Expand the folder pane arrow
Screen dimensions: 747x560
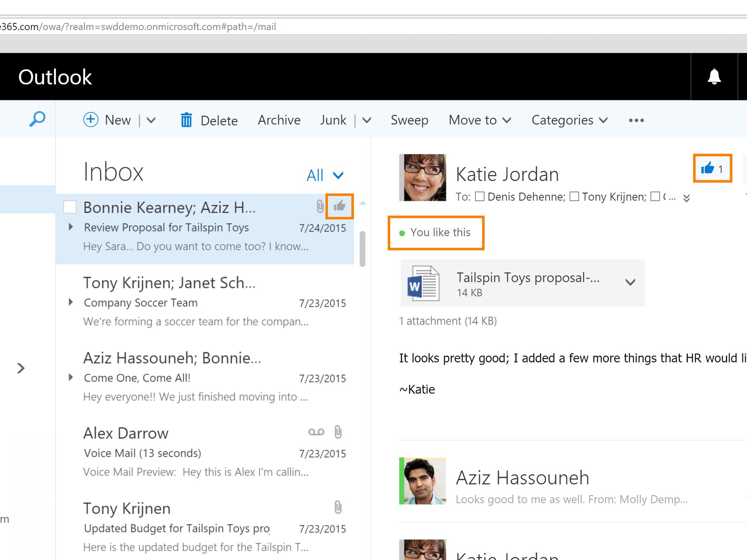(20, 368)
